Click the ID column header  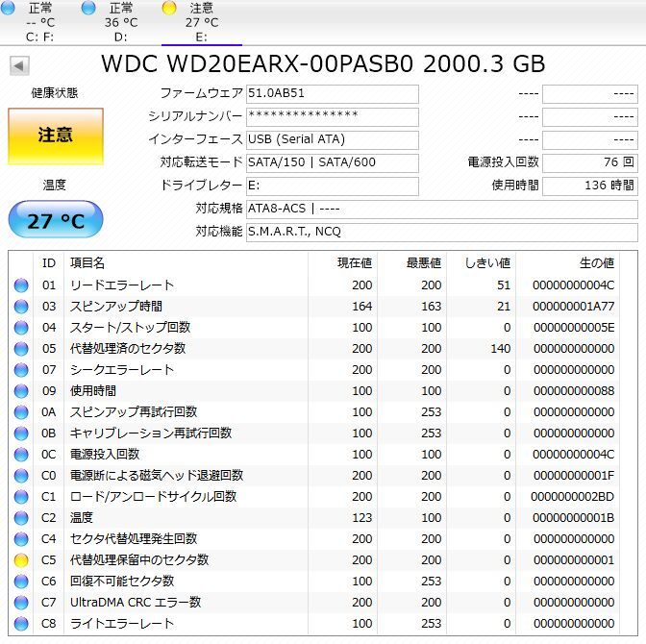(49, 262)
